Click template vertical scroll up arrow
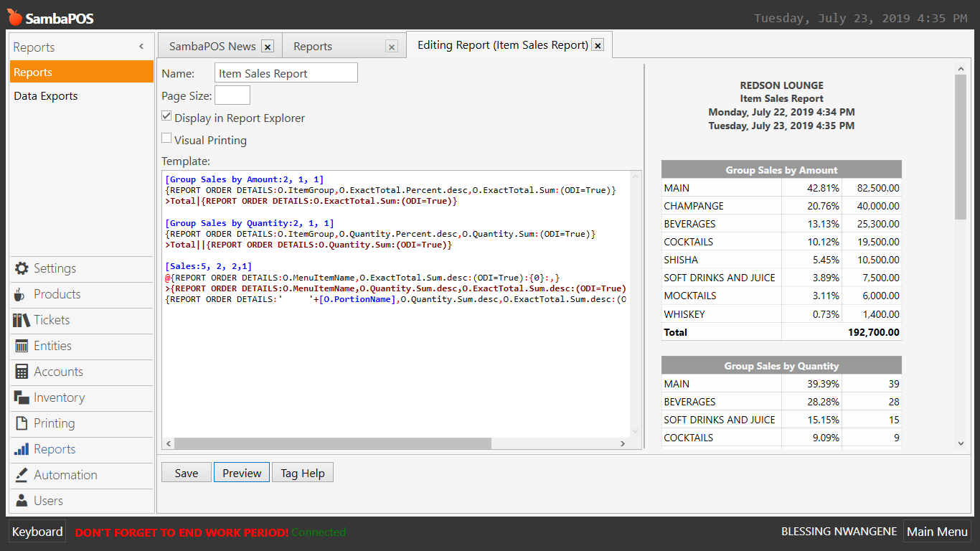The width and height of the screenshot is (980, 551). tap(634, 176)
